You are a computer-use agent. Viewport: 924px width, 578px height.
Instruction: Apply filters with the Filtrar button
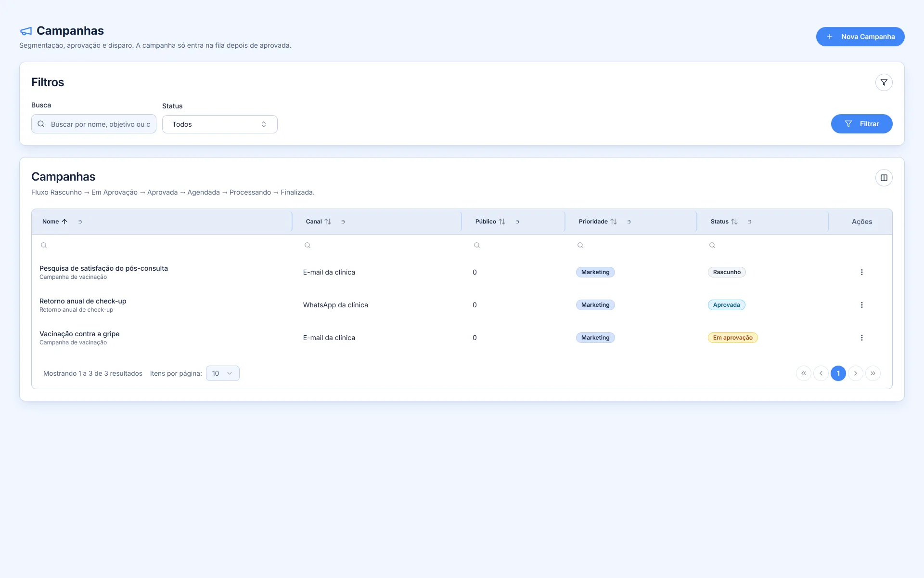tap(861, 124)
